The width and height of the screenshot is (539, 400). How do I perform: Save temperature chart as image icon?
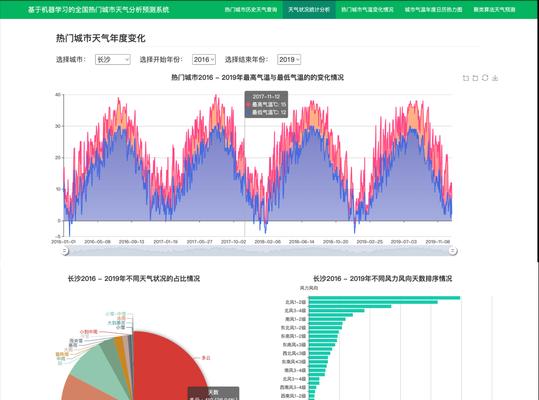495,78
